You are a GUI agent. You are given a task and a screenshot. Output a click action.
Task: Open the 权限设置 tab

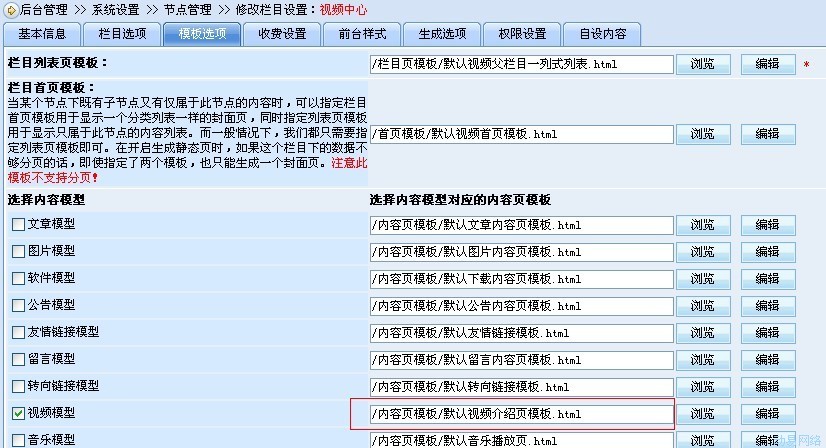pyautogui.click(x=522, y=34)
